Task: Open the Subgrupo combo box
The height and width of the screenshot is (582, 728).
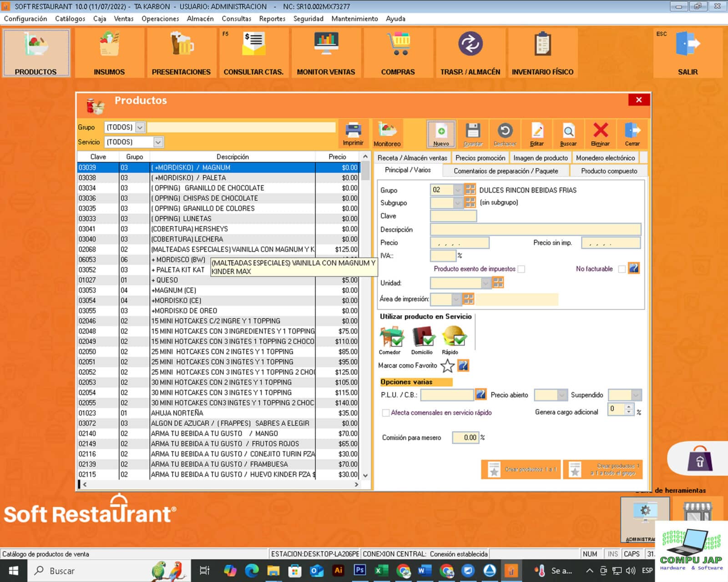Action: coord(458,202)
